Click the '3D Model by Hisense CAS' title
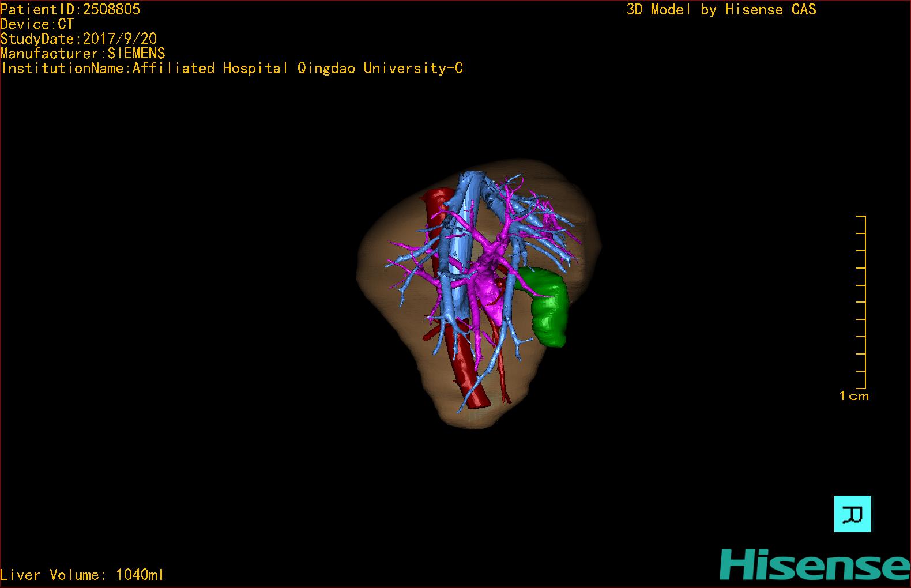The image size is (911, 588). click(x=721, y=9)
